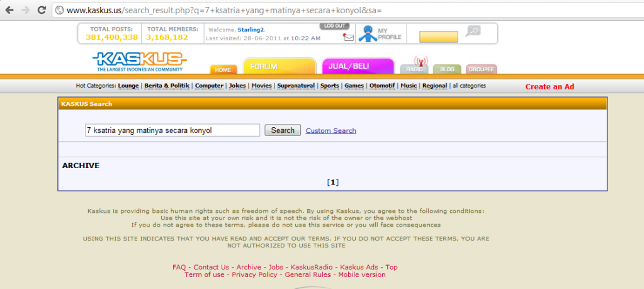644x289 pixels.
Task: Open the Jokes category
Action: [237, 86]
